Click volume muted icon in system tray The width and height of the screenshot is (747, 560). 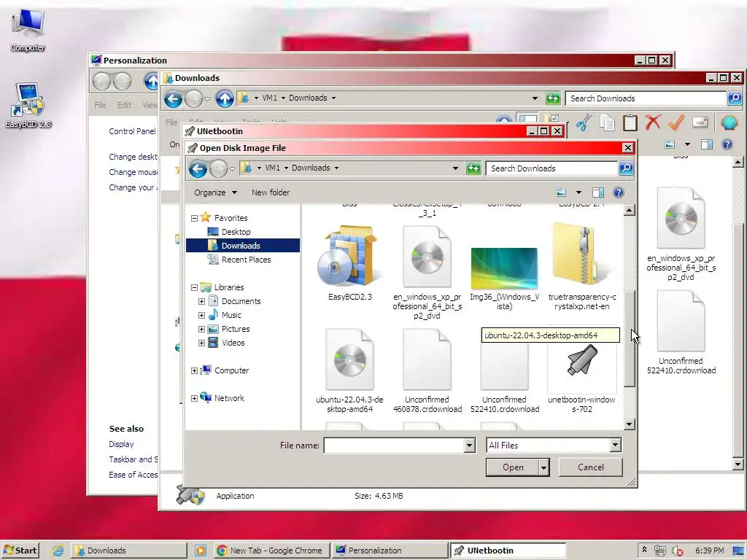[x=676, y=551]
